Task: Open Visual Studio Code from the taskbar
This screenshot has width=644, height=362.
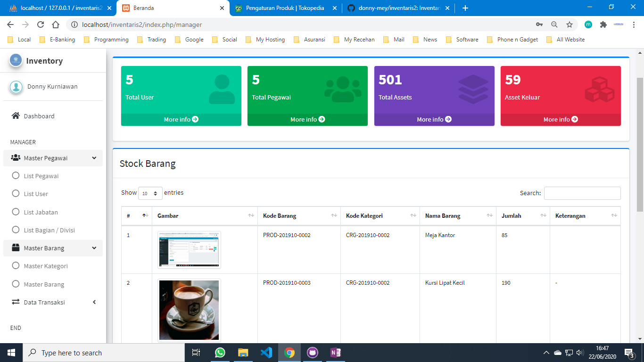Action: [x=266, y=353]
